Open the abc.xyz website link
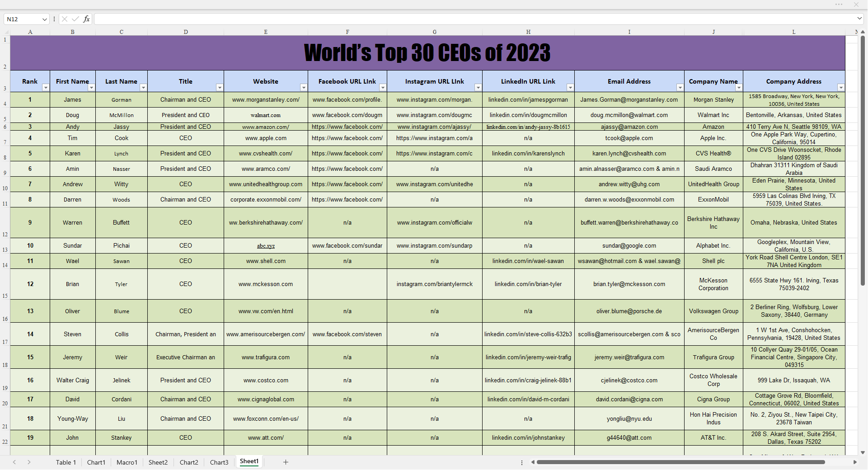The height and width of the screenshot is (470, 868). 266,246
